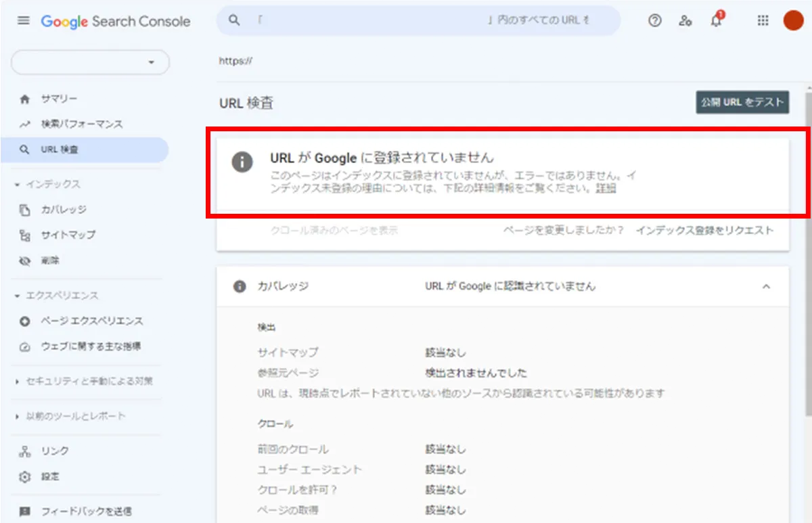The image size is (812, 523).
Task: Click 参照元ページ label
Action: pyautogui.click(x=288, y=373)
